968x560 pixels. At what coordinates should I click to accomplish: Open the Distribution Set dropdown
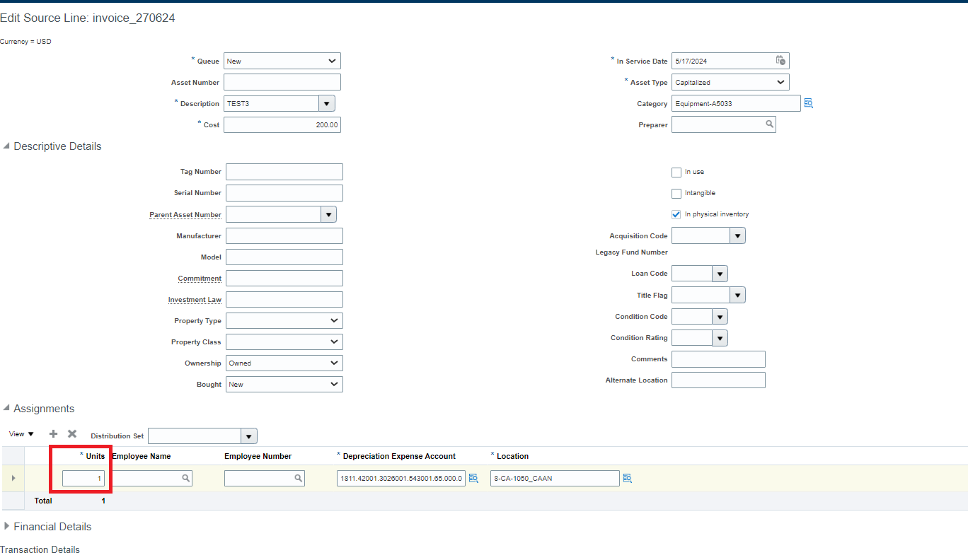coord(248,436)
